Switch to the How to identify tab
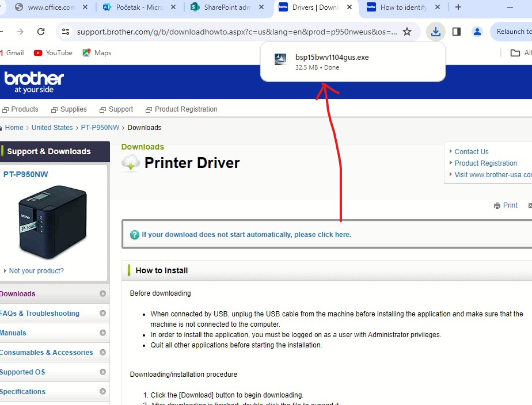Image resolution: width=532 pixels, height=405 pixels. [403, 7]
